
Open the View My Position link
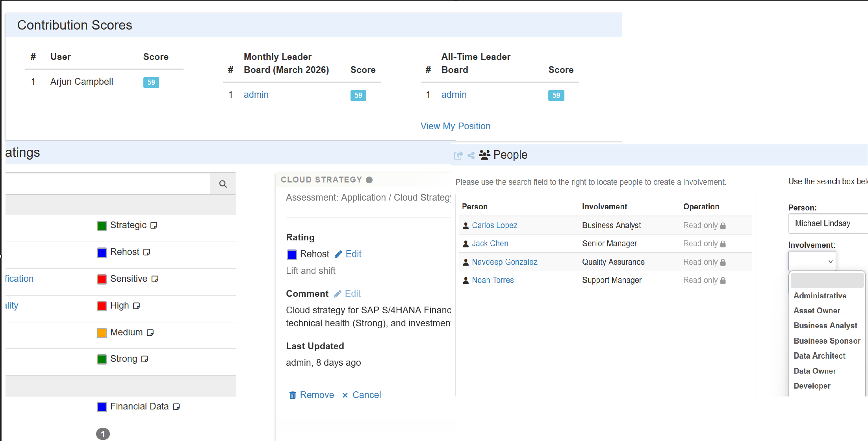coord(455,126)
